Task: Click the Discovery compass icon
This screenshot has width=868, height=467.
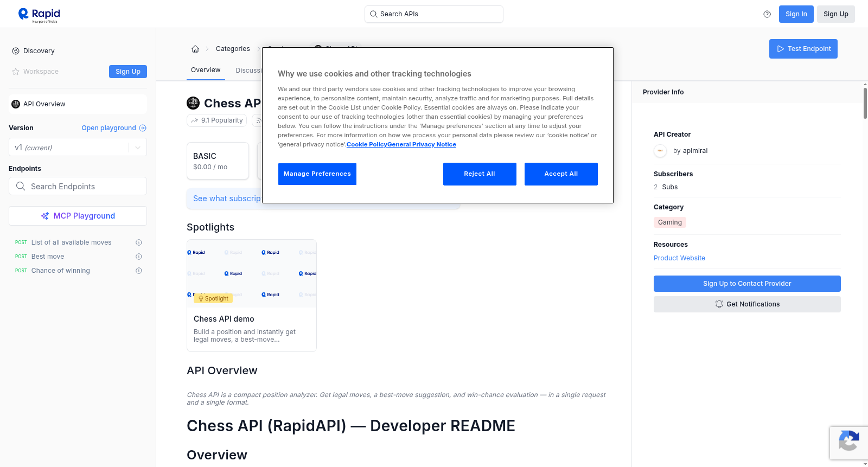Action: point(16,51)
